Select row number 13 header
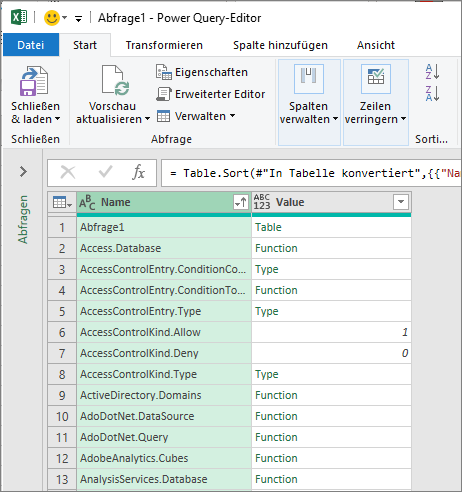The height and width of the screenshot is (492, 462). [x=62, y=480]
